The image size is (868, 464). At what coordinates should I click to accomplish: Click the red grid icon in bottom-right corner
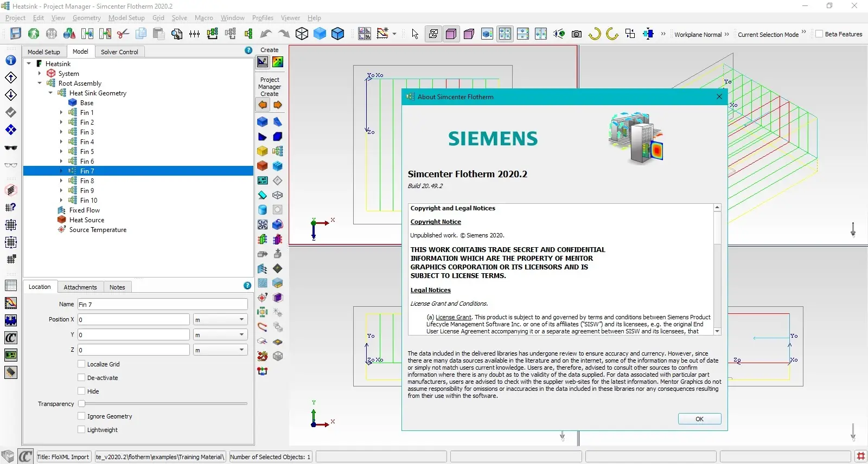point(860,456)
